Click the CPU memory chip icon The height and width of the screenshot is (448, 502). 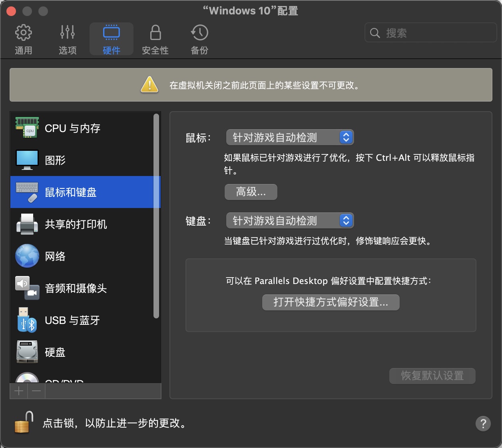click(x=27, y=128)
